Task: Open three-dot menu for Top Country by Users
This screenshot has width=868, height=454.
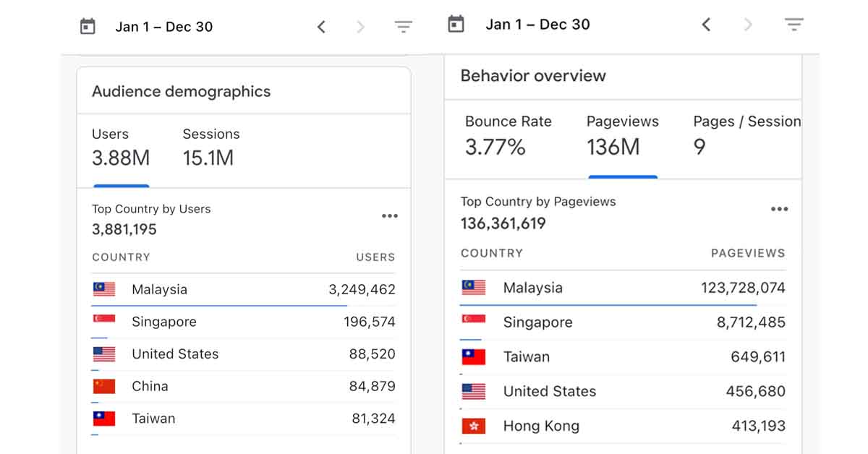Action: coord(389,216)
